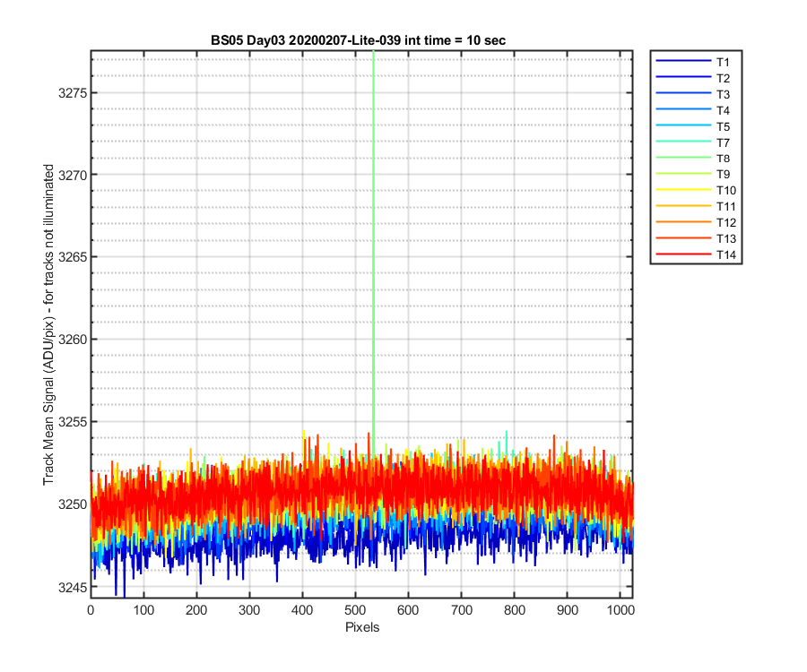Image resolution: width=807 pixels, height=672 pixels.
Task: Select the T4 legend entry
Action: pyautogui.click(x=693, y=110)
